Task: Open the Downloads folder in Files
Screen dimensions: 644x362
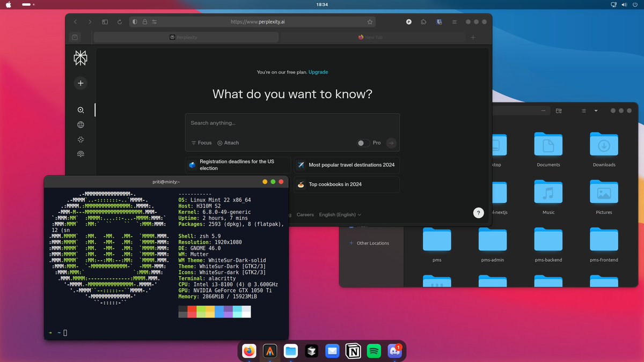Action: [x=604, y=150]
